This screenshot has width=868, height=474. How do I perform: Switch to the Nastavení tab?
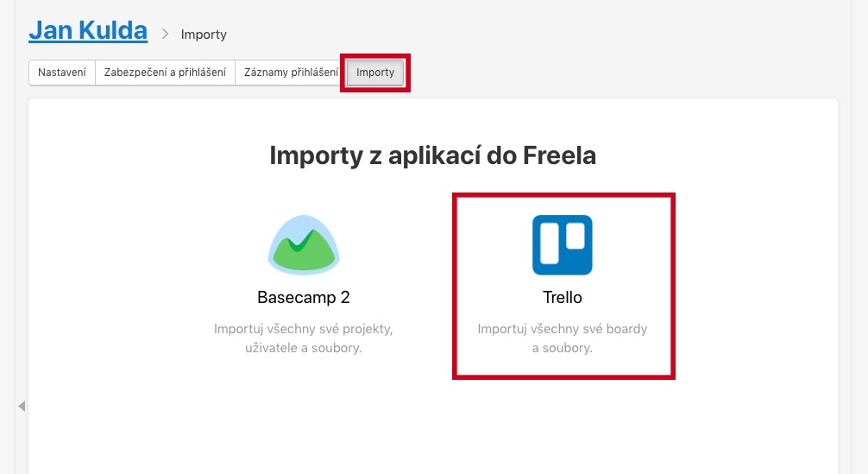(62, 73)
